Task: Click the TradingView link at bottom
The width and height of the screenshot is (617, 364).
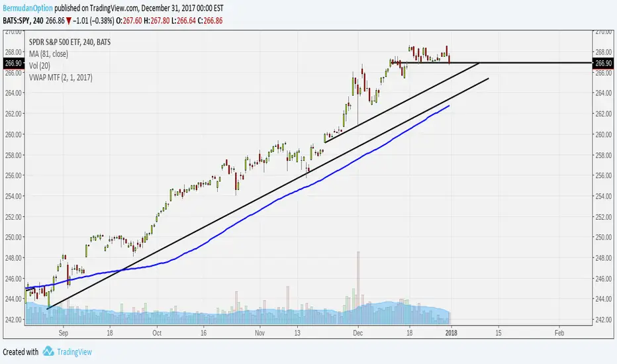Action: tap(74, 352)
